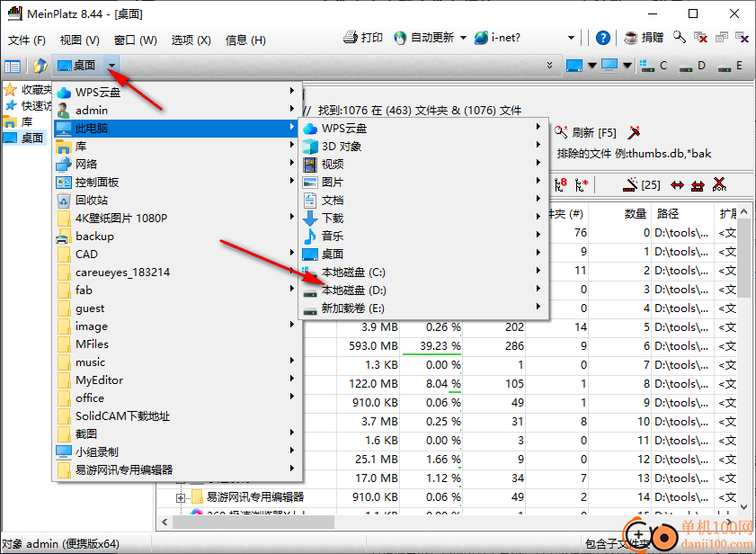Click the magnifier search icon in top toolbar

point(680,37)
